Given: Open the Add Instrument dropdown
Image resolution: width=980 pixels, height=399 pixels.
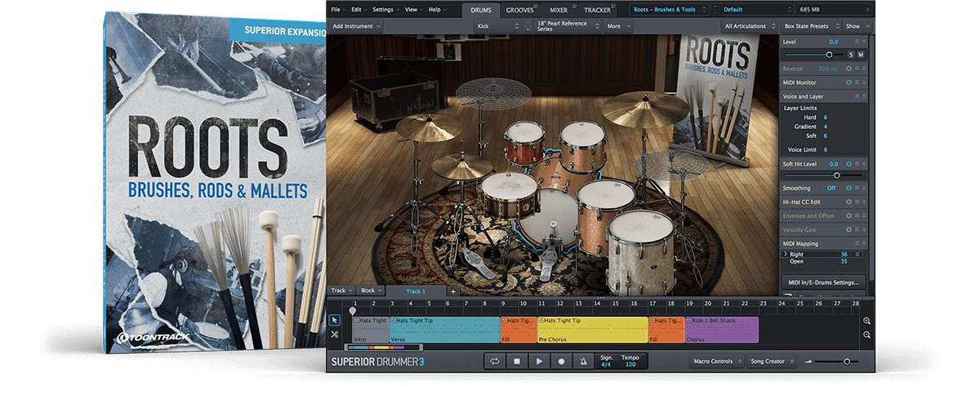Looking at the screenshot, I should point(357,26).
